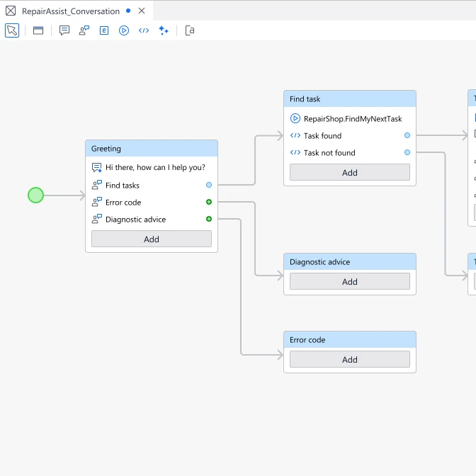Add a code condition from toolbar
The image size is (476, 476).
(144, 30)
